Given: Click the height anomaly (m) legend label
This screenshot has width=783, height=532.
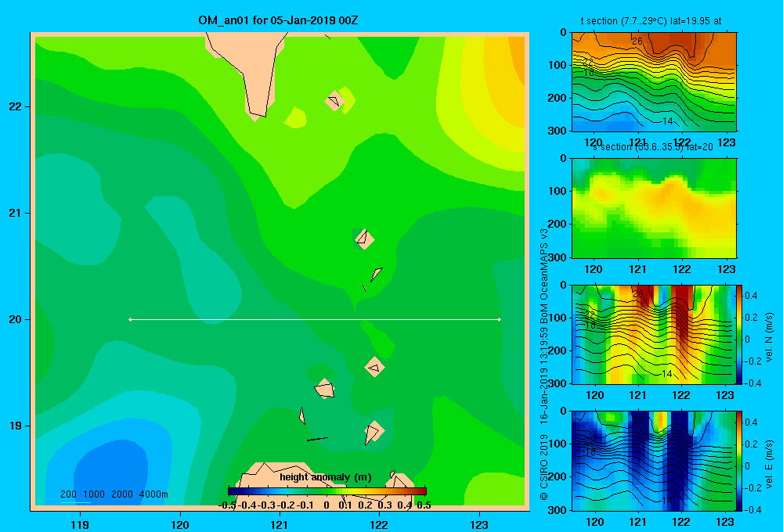Looking at the screenshot, I should pyautogui.click(x=326, y=477).
